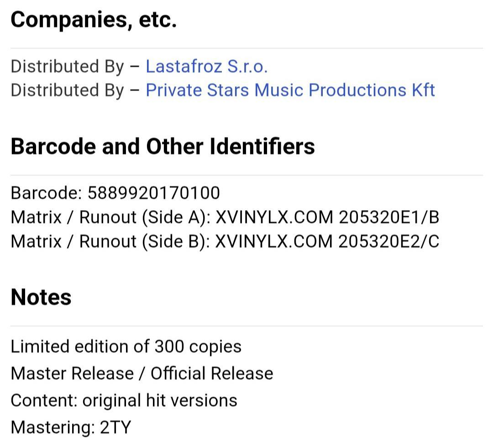Click the second Distributed By label
This screenshot has width=493, height=448.
point(68,90)
